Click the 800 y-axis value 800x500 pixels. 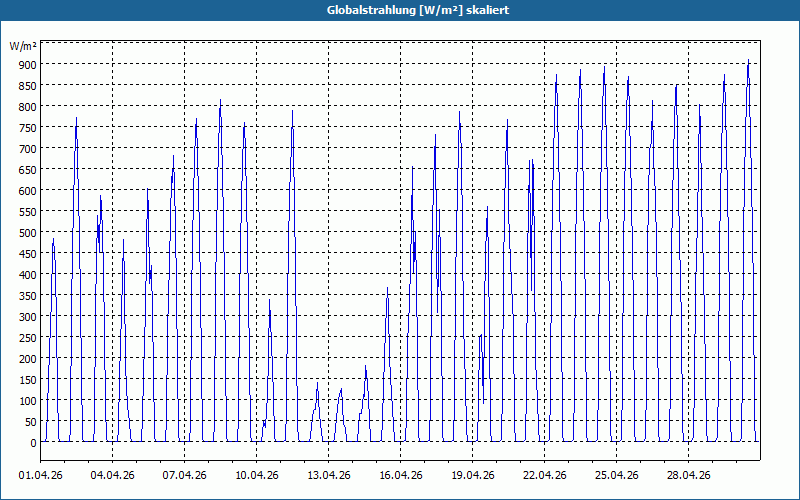point(28,107)
